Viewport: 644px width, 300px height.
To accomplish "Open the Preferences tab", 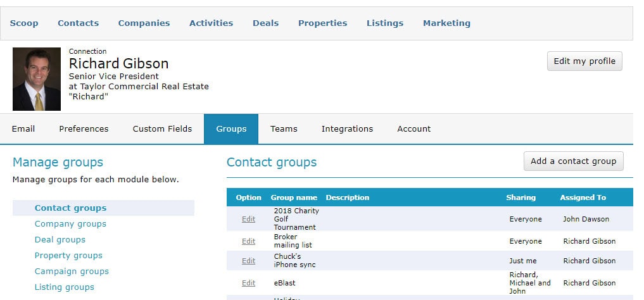I will tap(84, 129).
